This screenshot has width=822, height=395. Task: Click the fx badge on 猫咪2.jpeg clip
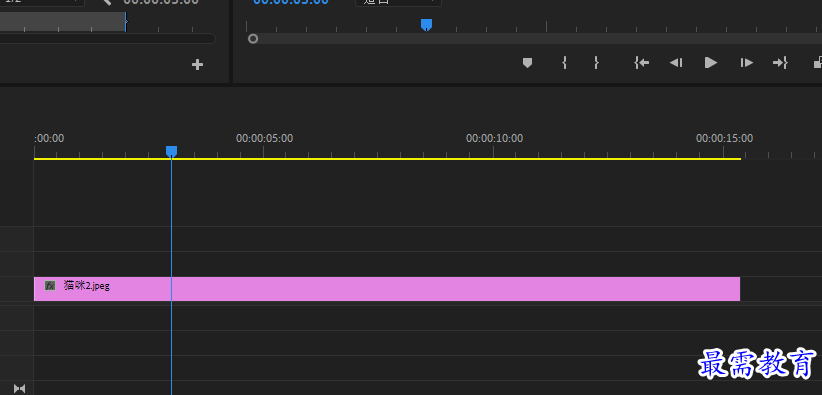tap(50, 286)
